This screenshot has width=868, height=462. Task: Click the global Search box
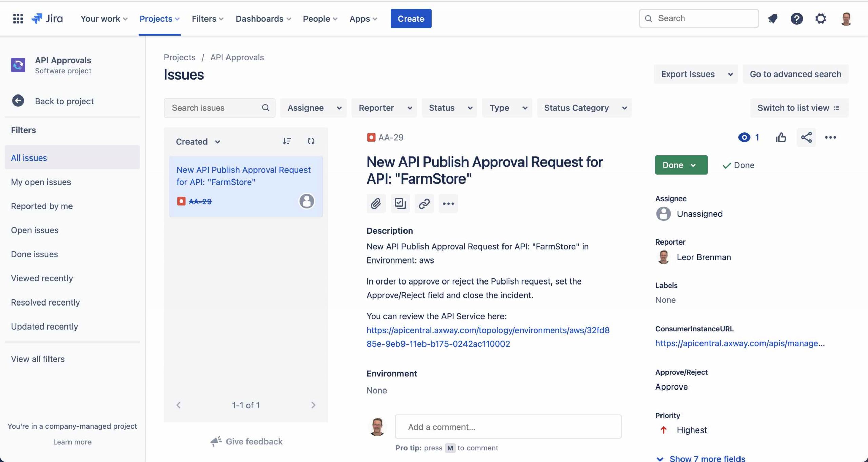(x=699, y=18)
